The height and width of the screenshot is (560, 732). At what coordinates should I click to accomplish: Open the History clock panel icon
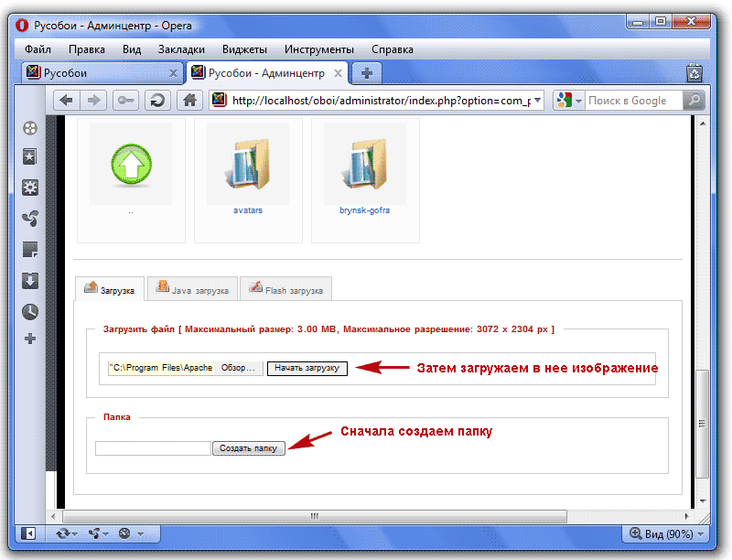pyautogui.click(x=30, y=311)
